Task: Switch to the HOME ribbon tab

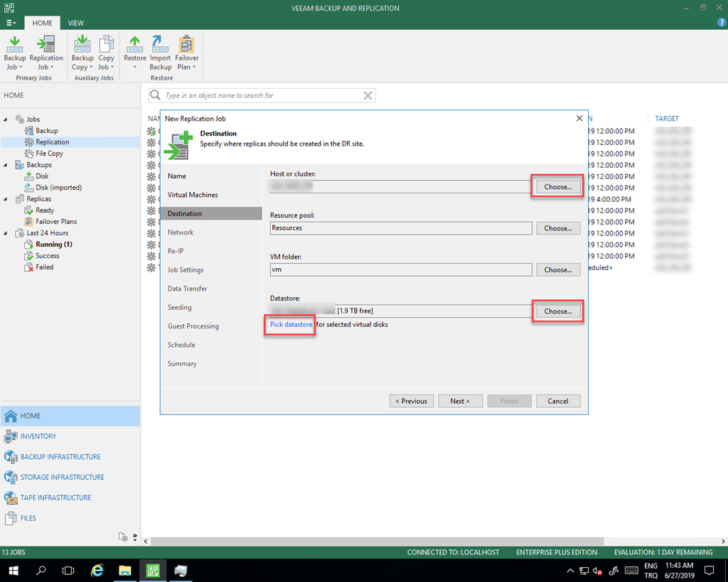Action: [42, 23]
